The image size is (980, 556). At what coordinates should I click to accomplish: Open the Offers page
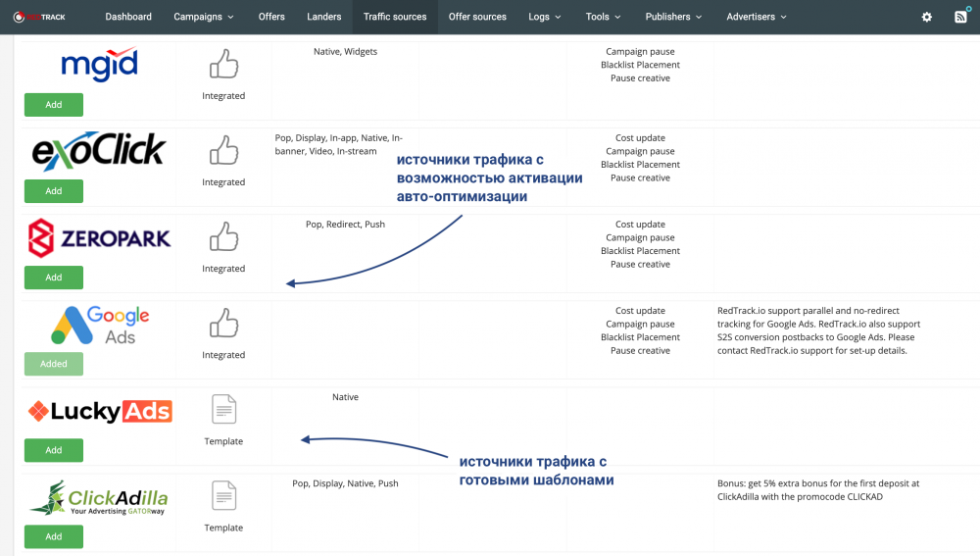(271, 17)
